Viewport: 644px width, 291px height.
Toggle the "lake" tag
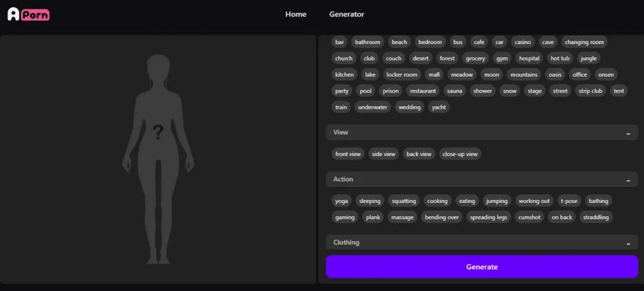coord(370,75)
